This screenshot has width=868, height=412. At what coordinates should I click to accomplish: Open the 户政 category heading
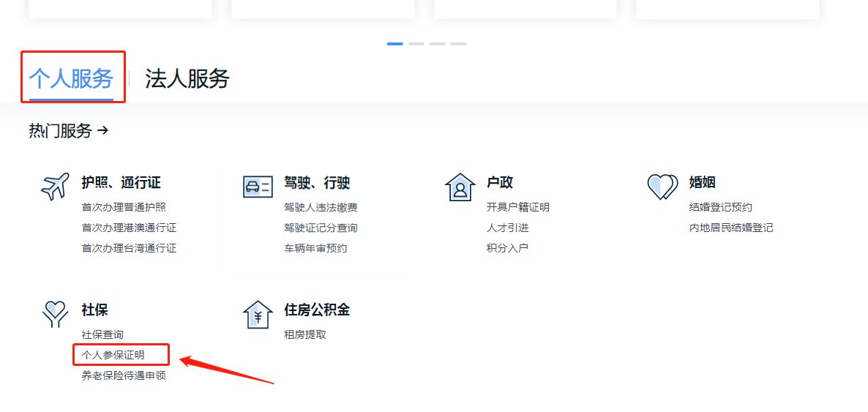500,183
